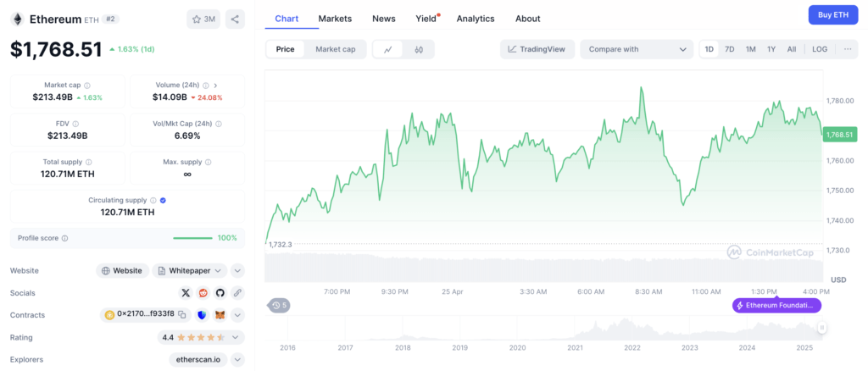Viewport: 868px width, 371px height.
Task: Open the Compare with dropdown
Action: [637, 49]
